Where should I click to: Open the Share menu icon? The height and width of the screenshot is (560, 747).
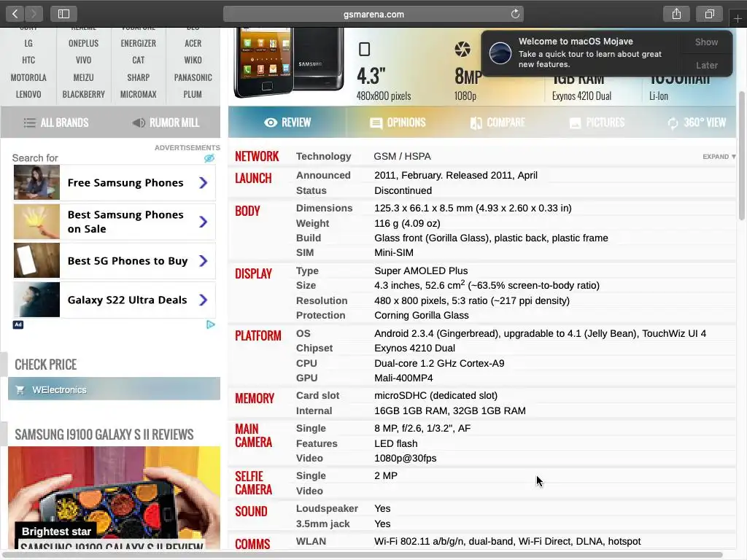click(676, 14)
